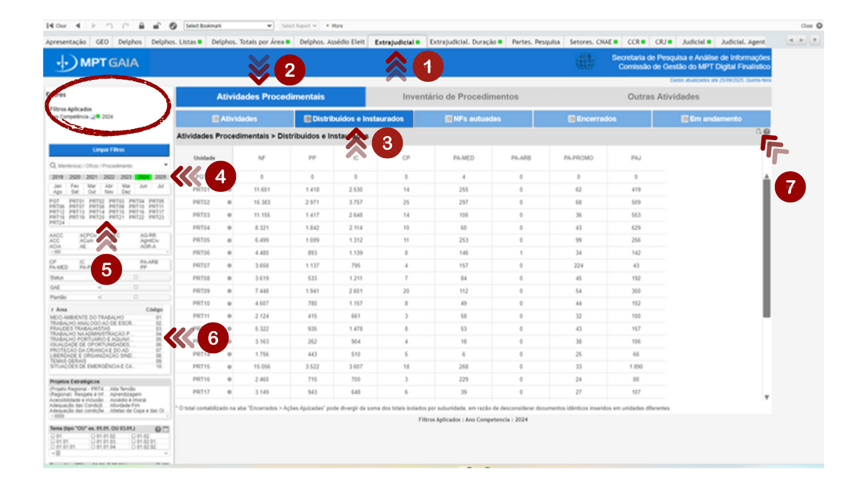Check the 01.01 Tema checkbox

pos(53,441)
